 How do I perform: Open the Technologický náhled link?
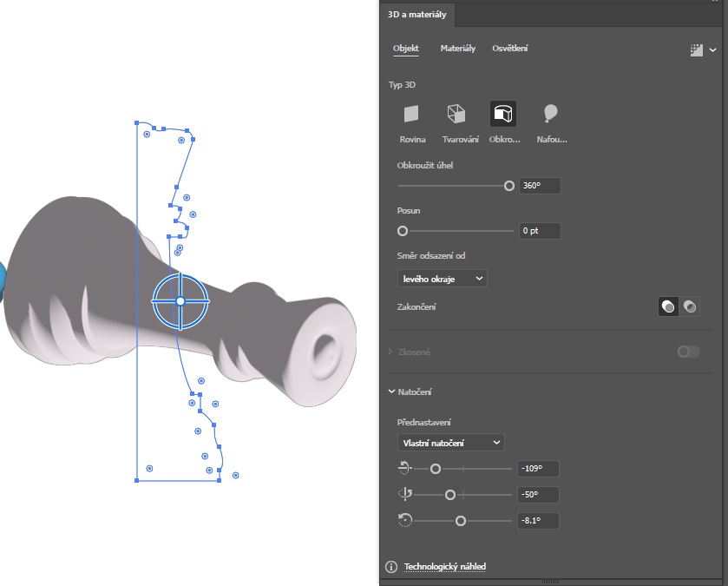444,567
